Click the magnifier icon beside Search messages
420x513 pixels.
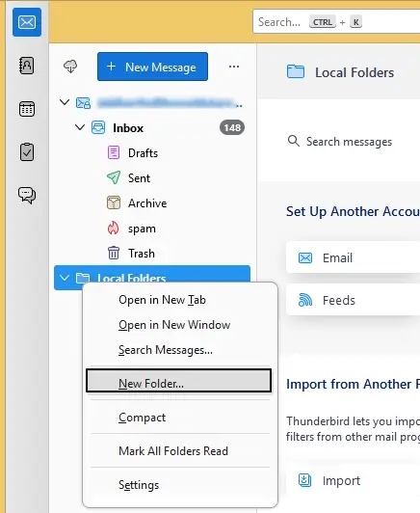[x=294, y=142]
